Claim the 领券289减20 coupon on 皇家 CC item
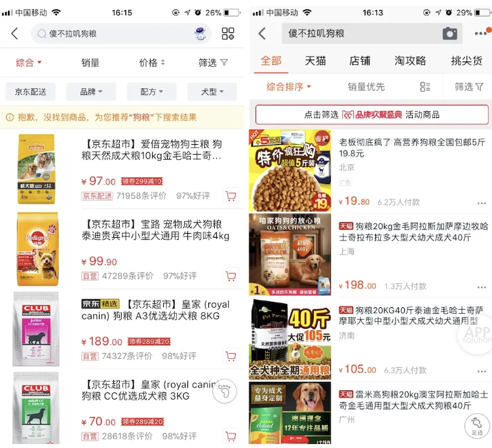The image size is (492, 448). point(143,422)
